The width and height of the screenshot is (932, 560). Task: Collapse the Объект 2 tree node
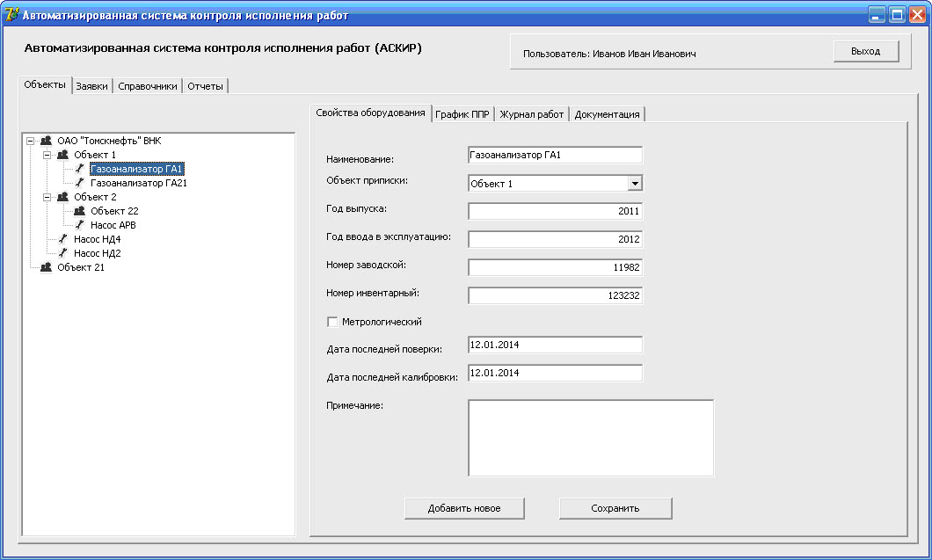(47, 197)
